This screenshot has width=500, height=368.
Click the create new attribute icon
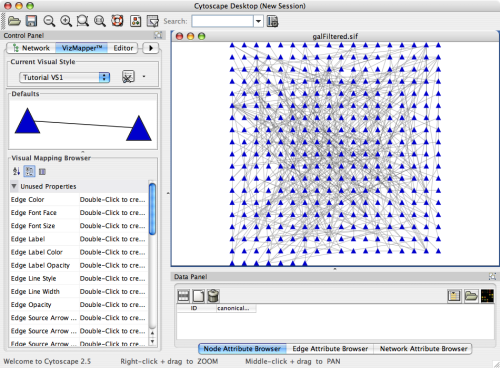click(198, 296)
